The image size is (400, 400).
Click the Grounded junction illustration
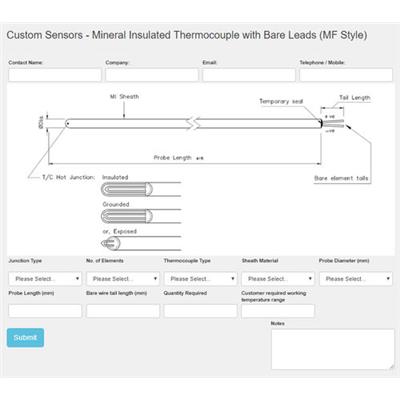point(141,216)
